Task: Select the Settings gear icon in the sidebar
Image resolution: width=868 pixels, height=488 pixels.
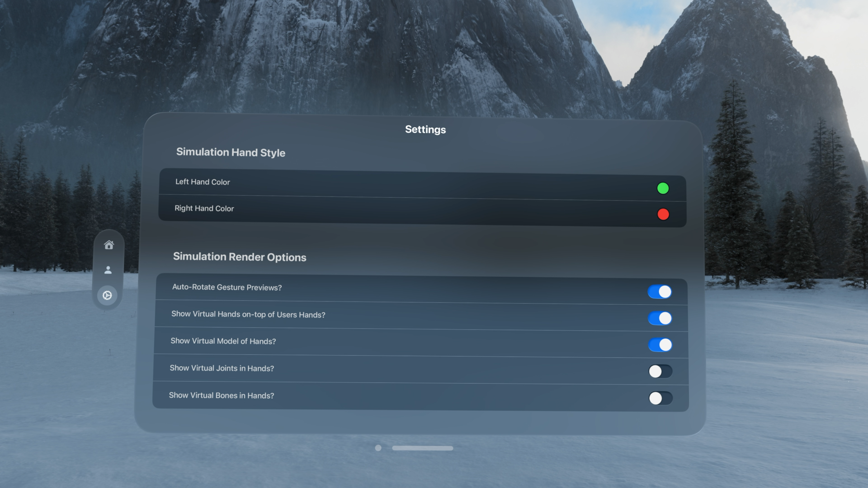Action: click(107, 295)
